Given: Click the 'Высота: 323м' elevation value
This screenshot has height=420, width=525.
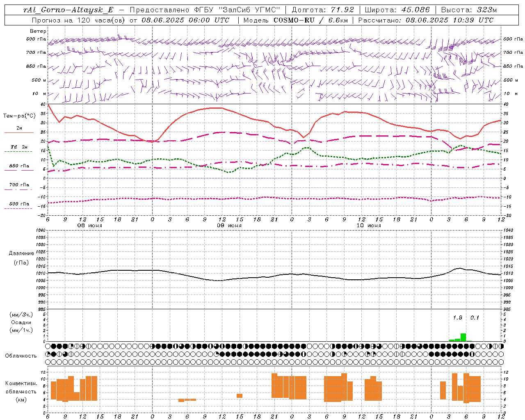Looking at the screenshot, I should (469, 10).
